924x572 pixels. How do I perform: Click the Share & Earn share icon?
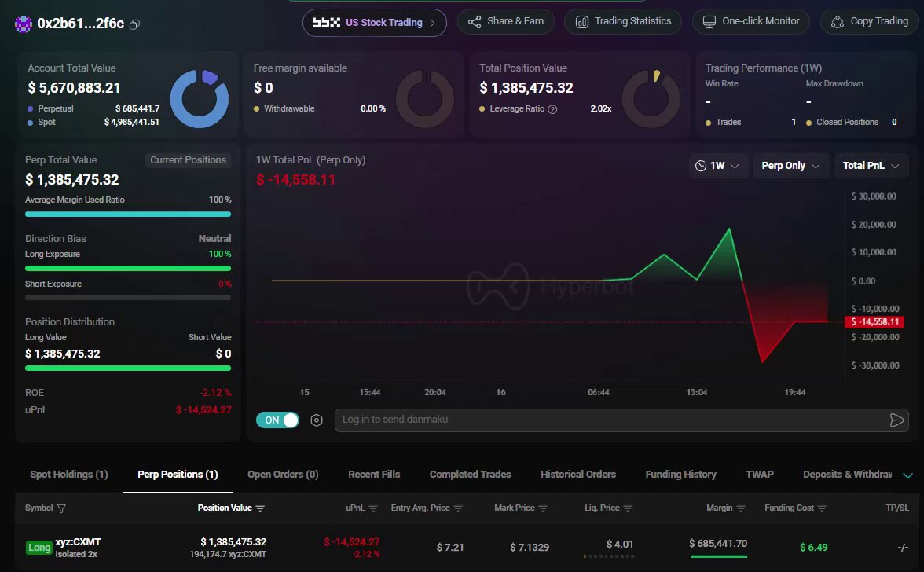[x=475, y=22]
